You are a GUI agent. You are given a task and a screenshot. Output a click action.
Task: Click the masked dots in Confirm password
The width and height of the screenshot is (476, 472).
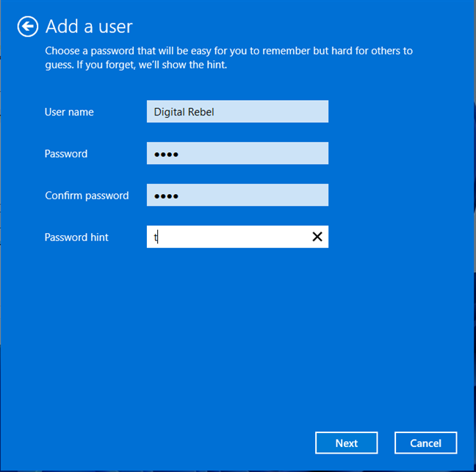(x=166, y=196)
